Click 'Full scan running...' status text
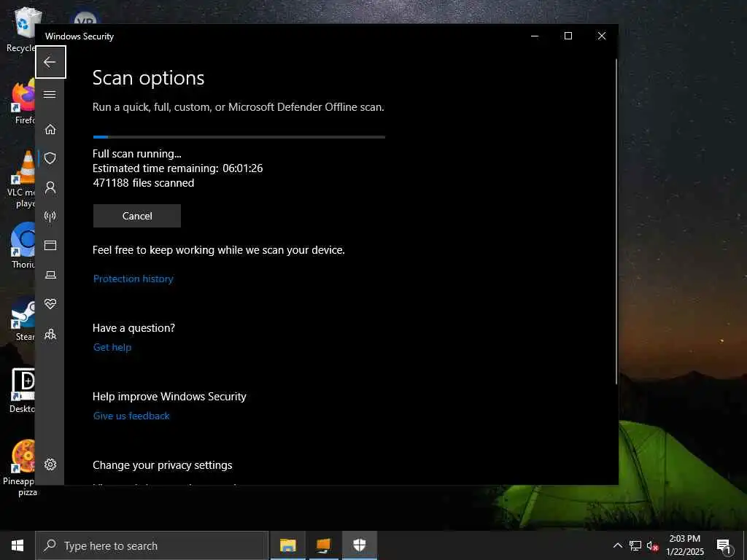 pos(136,154)
